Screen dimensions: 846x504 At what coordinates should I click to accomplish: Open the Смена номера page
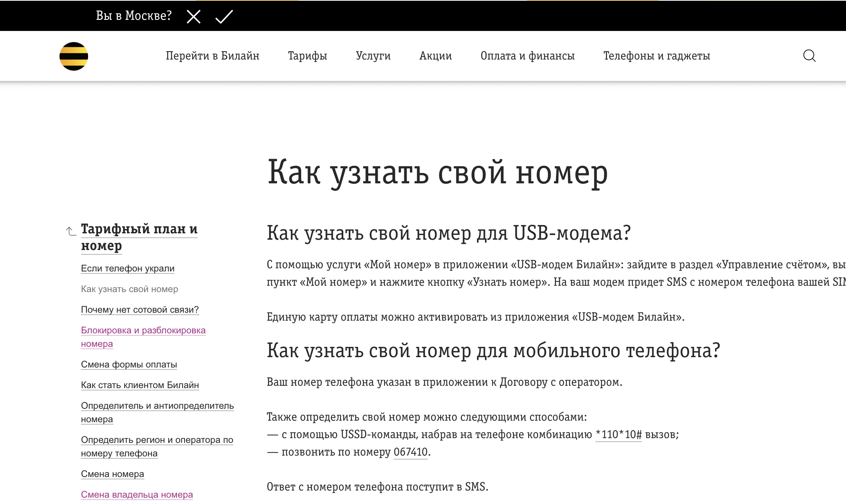[x=113, y=473]
